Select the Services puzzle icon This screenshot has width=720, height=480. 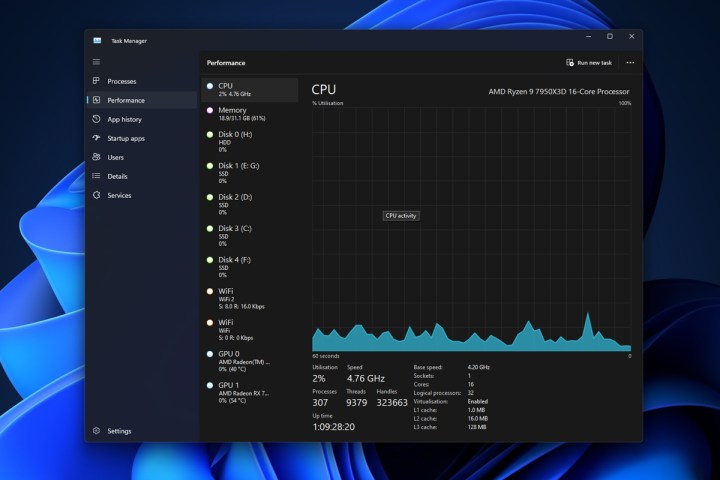point(96,195)
